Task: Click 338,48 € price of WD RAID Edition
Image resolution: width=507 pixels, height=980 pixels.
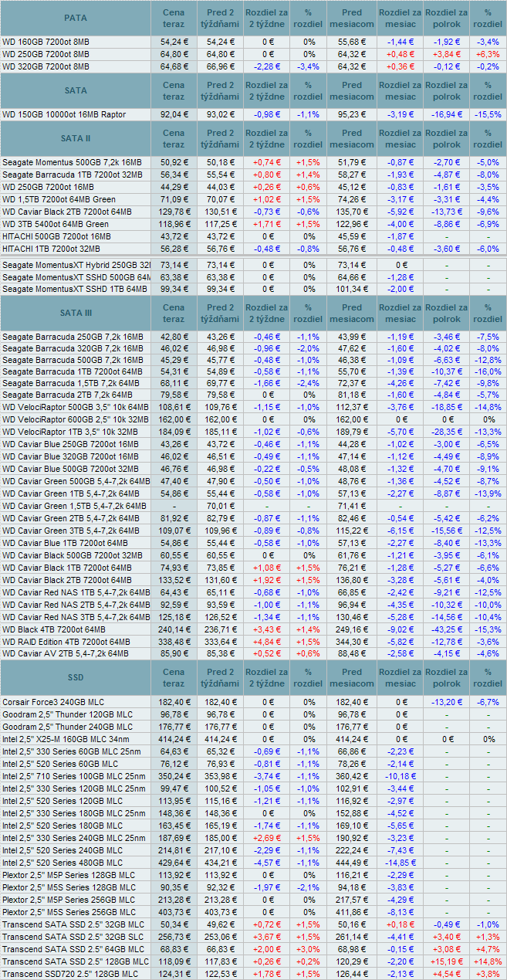Action: (174, 641)
